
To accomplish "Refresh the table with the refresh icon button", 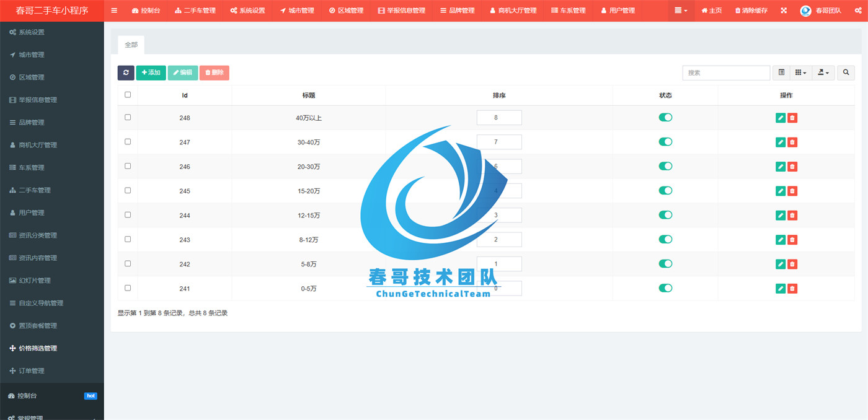I will [x=126, y=72].
